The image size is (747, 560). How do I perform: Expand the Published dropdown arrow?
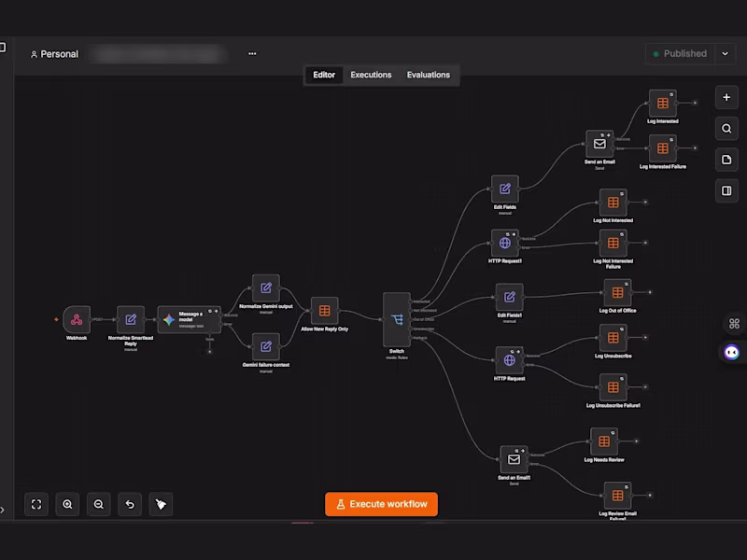pyautogui.click(x=726, y=54)
